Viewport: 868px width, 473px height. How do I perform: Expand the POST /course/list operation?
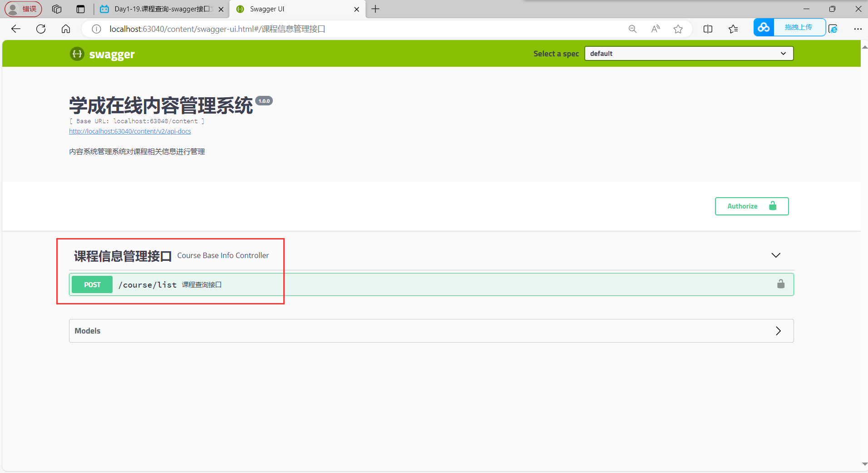[x=431, y=284]
